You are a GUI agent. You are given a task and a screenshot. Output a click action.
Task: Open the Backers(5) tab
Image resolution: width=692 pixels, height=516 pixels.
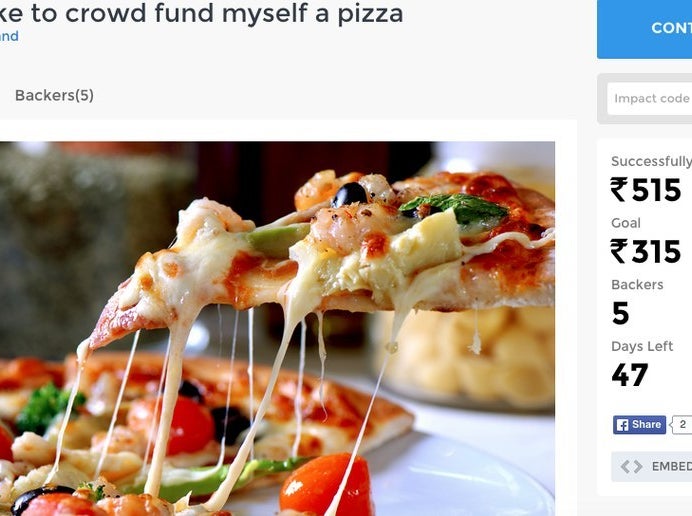pos(54,95)
